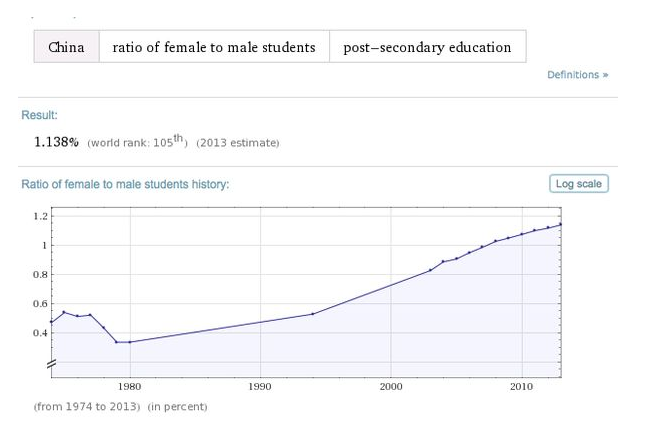Click the 1.2 label on the y-axis
Screen dimensions: 658x421
coord(40,216)
